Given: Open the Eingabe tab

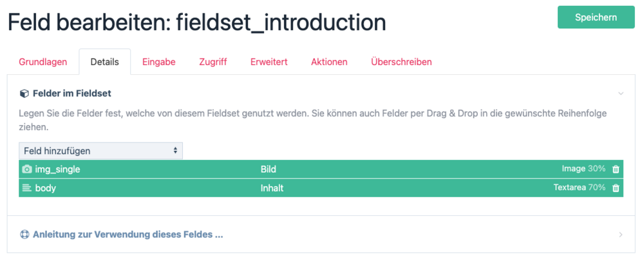Looking at the screenshot, I should tap(158, 62).
